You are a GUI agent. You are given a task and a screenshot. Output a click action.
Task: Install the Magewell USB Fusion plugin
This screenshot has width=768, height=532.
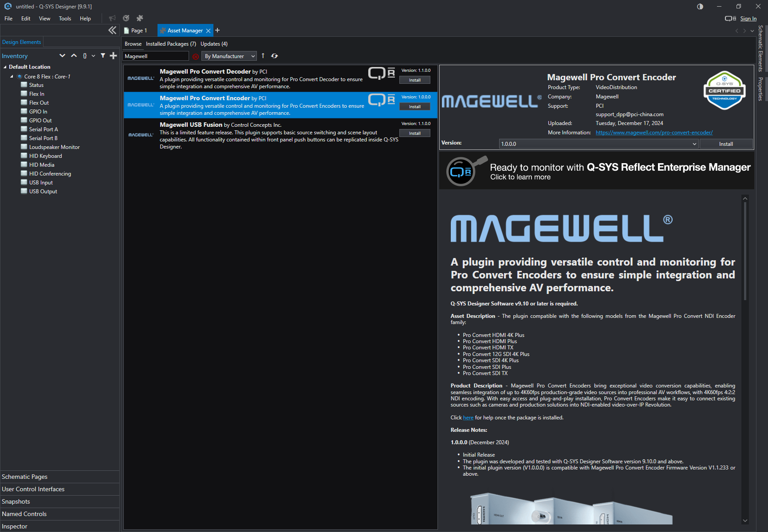pyautogui.click(x=414, y=133)
